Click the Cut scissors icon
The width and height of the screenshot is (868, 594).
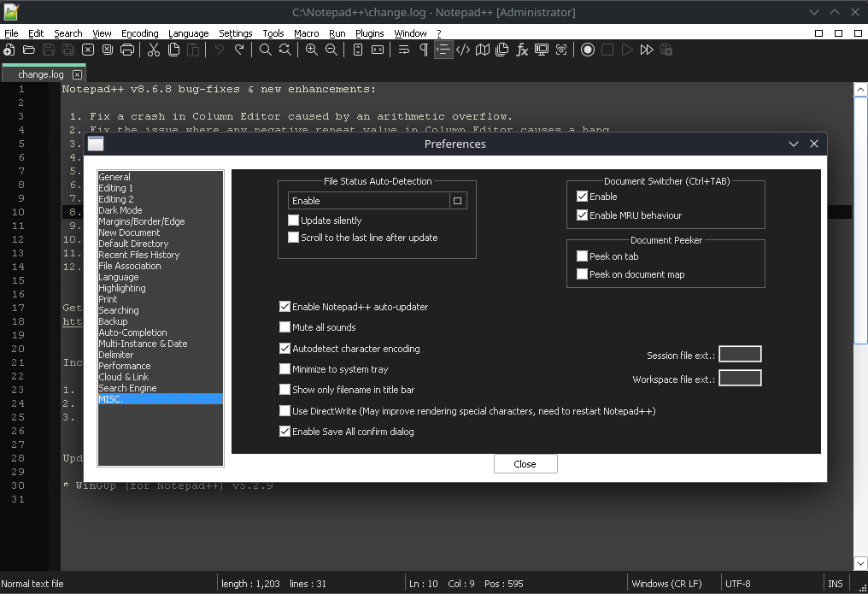[153, 50]
